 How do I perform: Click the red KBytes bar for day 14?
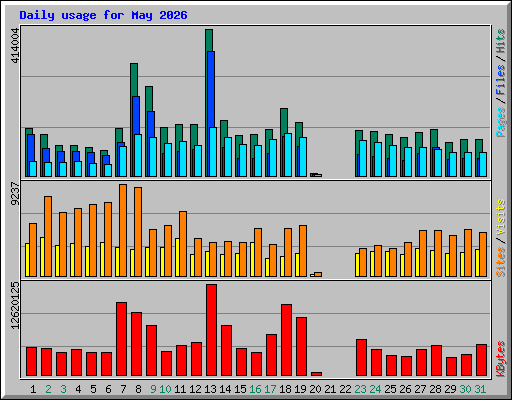226,351
